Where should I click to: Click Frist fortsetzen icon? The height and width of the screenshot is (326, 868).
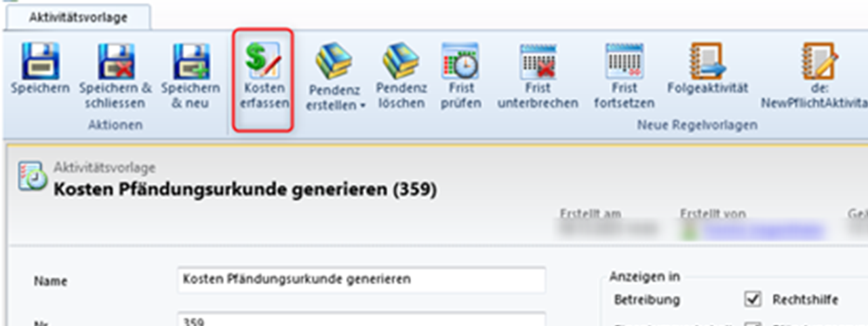pos(624,61)
